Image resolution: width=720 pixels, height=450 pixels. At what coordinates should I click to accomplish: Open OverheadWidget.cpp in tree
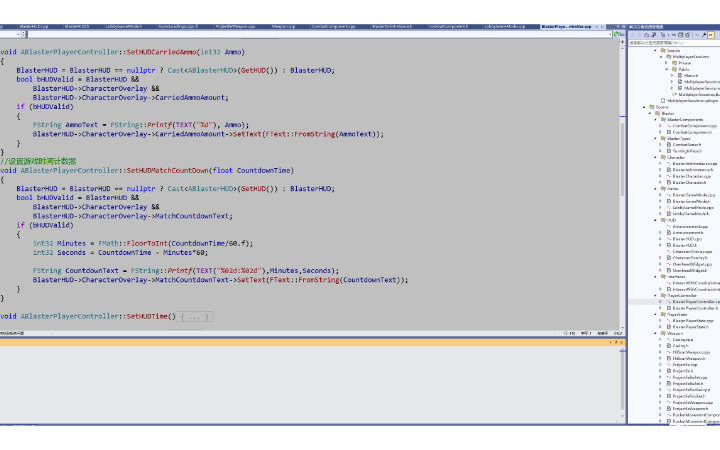point(692,264)
